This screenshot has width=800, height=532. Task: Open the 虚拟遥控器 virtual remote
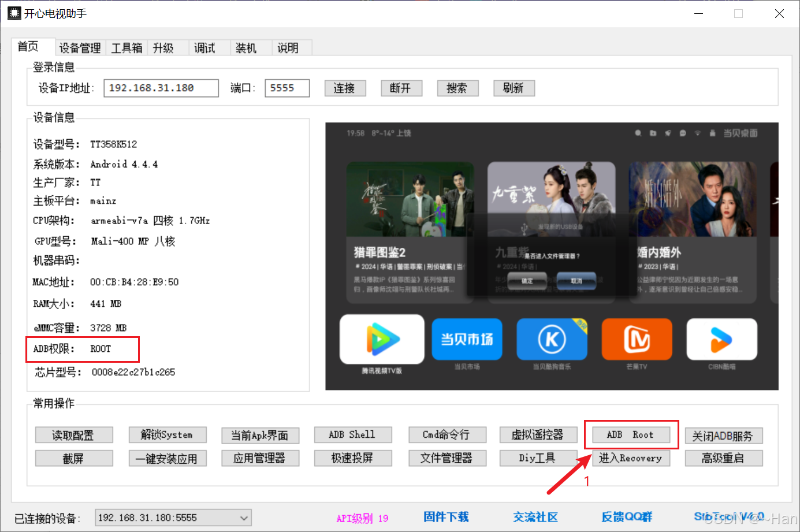(538, 434)
